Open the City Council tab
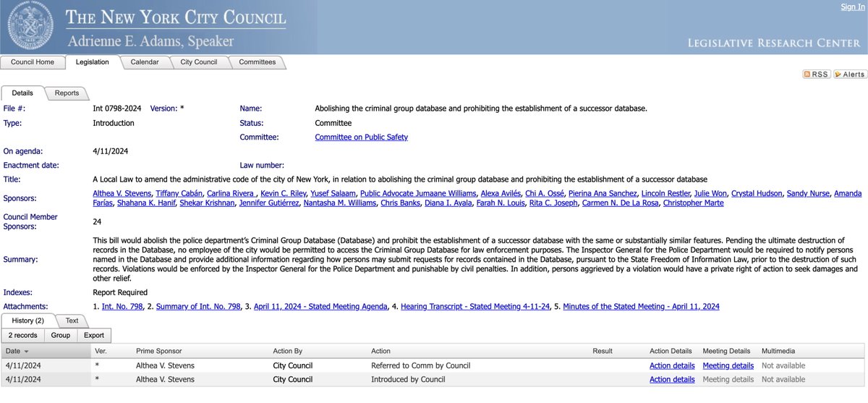This screenshot has width=868, height=403. pos(199,62)
